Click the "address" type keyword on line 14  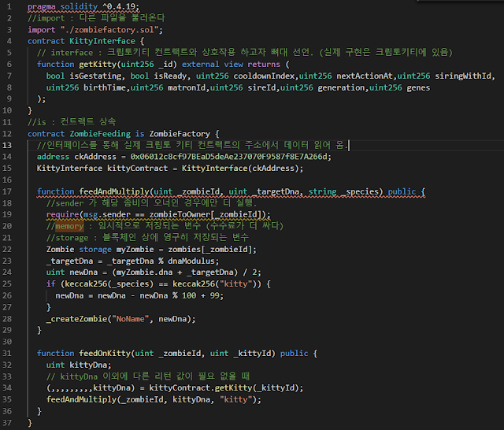[x=53, y=157]
